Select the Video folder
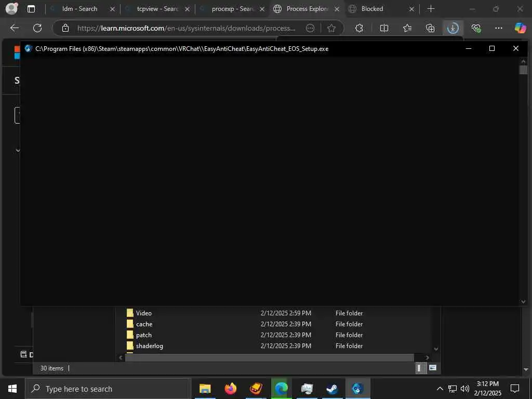This screenshot has height=399, width=532. point(143,313)
